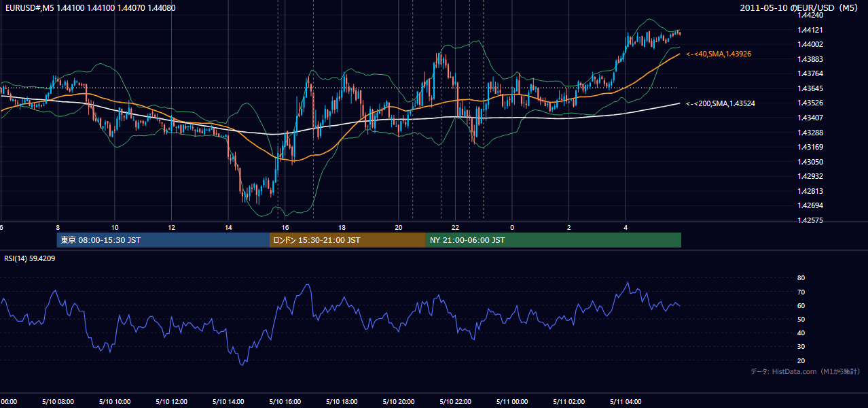
Task: Select the NY 21:00-06:00 JST session bar
Action: click(554, 240)
